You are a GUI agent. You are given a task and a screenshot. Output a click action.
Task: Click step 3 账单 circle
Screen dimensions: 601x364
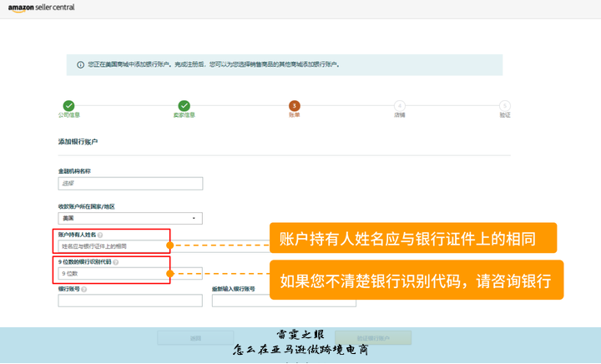click(x=295, y=106)
